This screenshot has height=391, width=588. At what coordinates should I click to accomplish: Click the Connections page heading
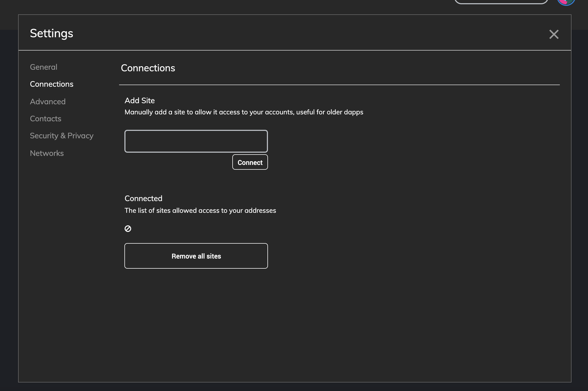[148, 68]
